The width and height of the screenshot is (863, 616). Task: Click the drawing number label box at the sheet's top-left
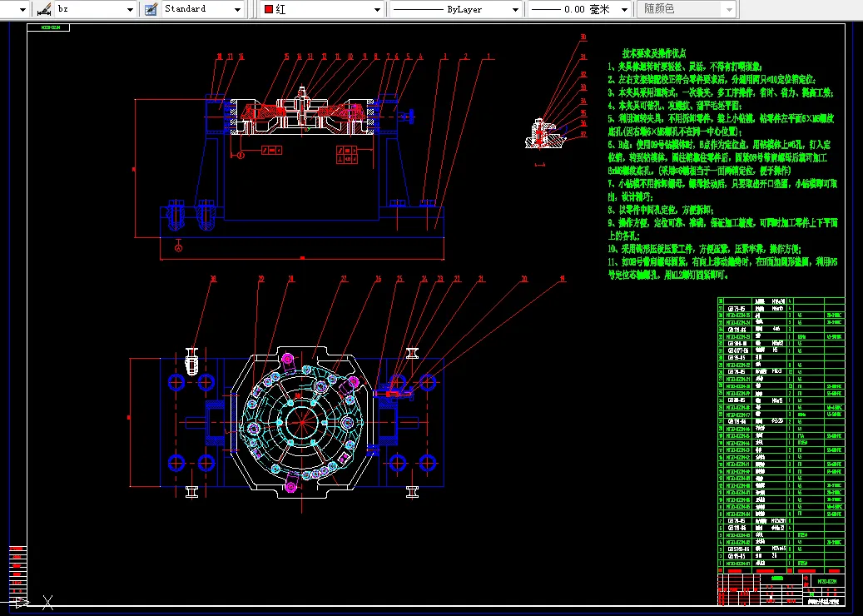pyautogui.click(x=48, y=27)
